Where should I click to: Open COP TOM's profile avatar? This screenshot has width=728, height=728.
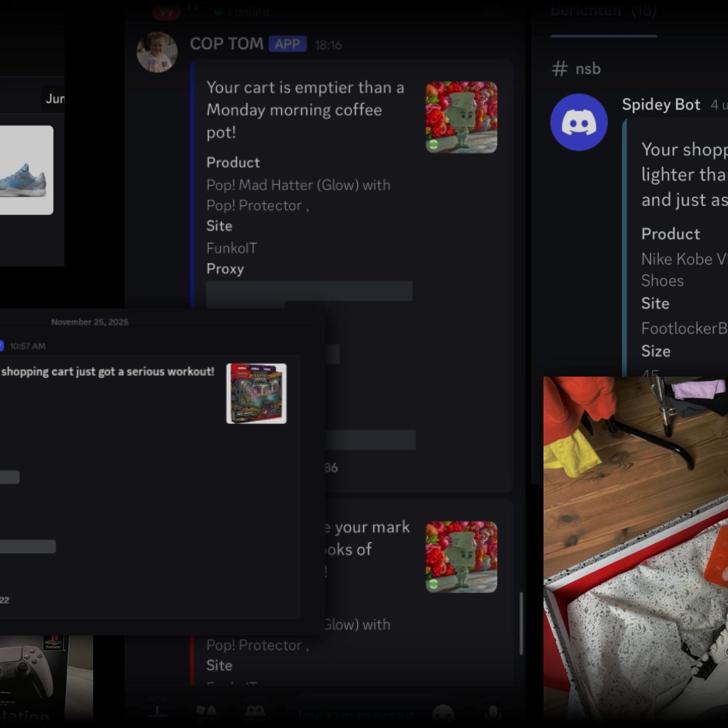point(157,52)
